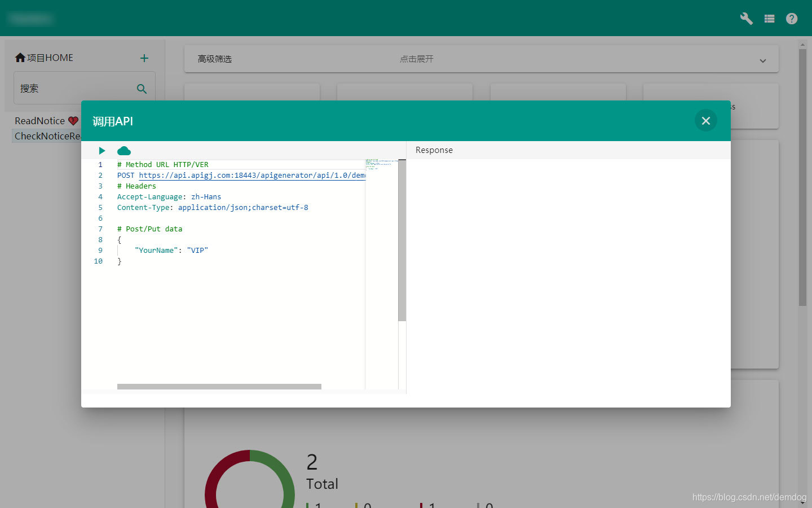Image resolution: width=812 pixels, height=508 pixels.
Task: Click the 项目HOME label
Action: (x=50, y=58)
